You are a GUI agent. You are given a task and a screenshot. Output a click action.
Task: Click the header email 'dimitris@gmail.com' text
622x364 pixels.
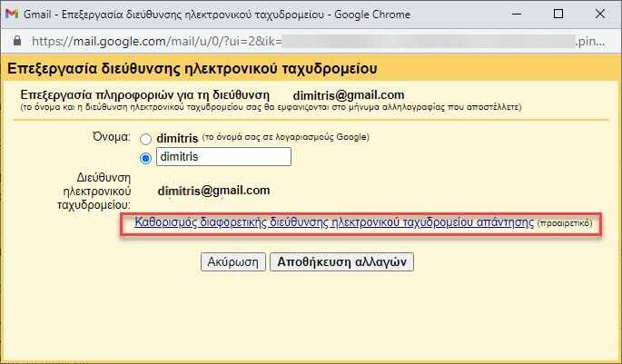click(349, 95)
